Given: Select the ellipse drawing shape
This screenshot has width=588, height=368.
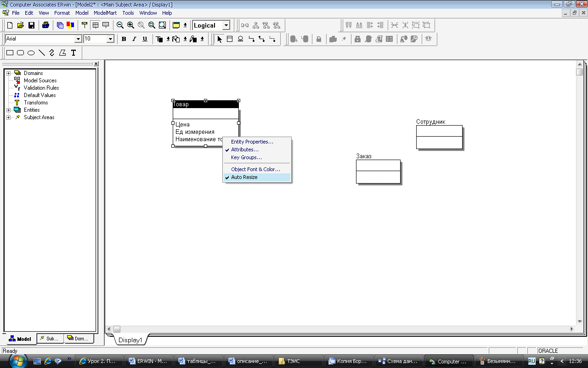Looking at the screenshot, I should (31, 53).
